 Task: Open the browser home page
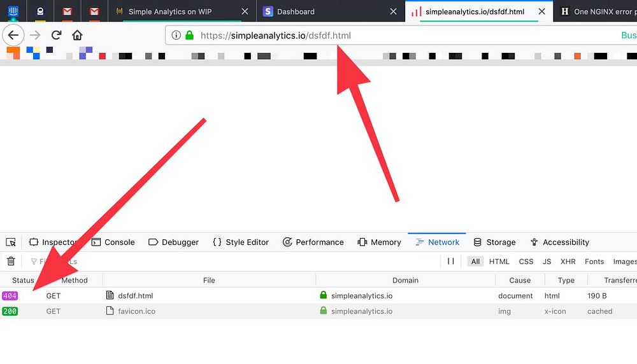point(77,35)
